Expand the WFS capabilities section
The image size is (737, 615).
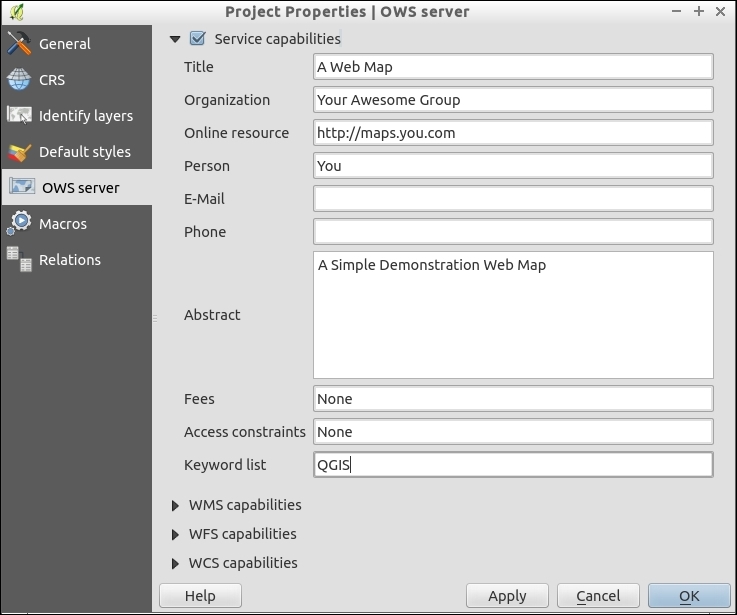tap(177, 534)
